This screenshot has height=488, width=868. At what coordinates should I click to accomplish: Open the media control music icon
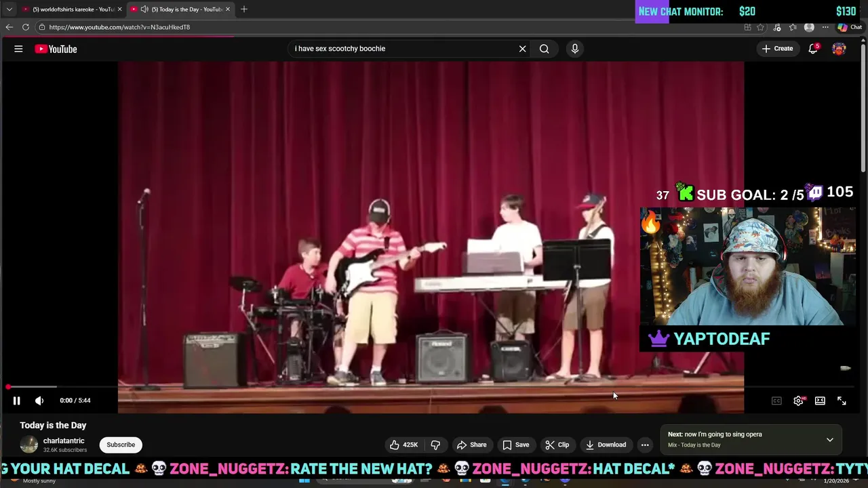[x=777, y=27]
